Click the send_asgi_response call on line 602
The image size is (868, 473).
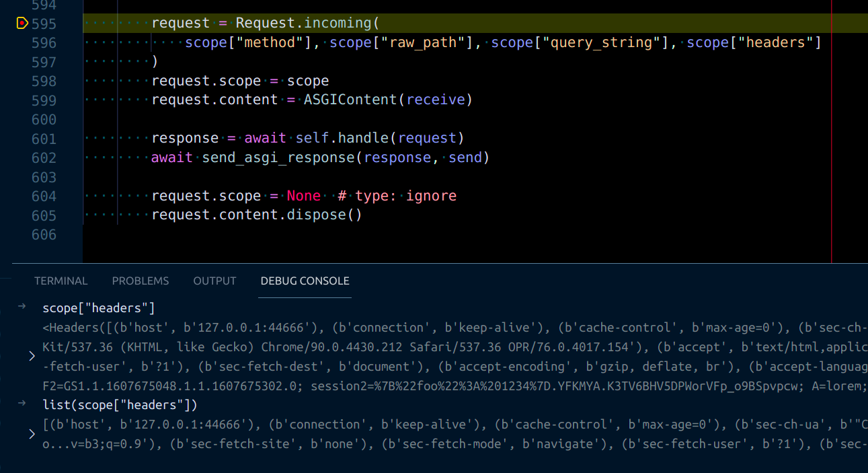pos(279,157)
